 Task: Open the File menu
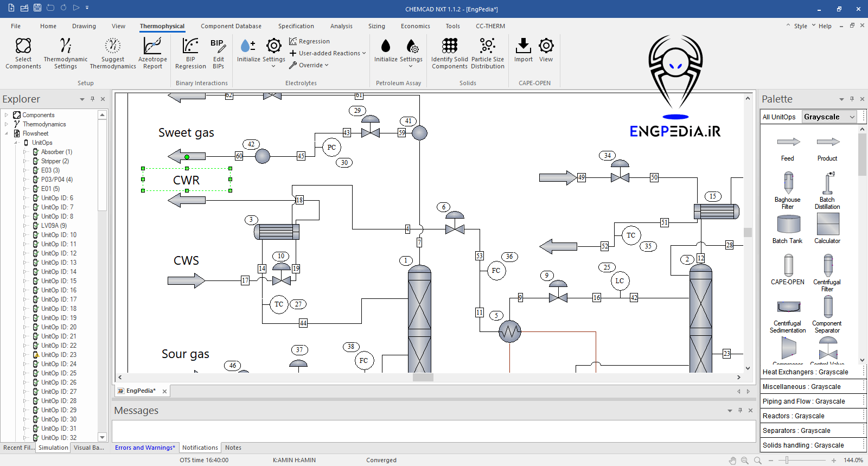[x=16, y=26]
